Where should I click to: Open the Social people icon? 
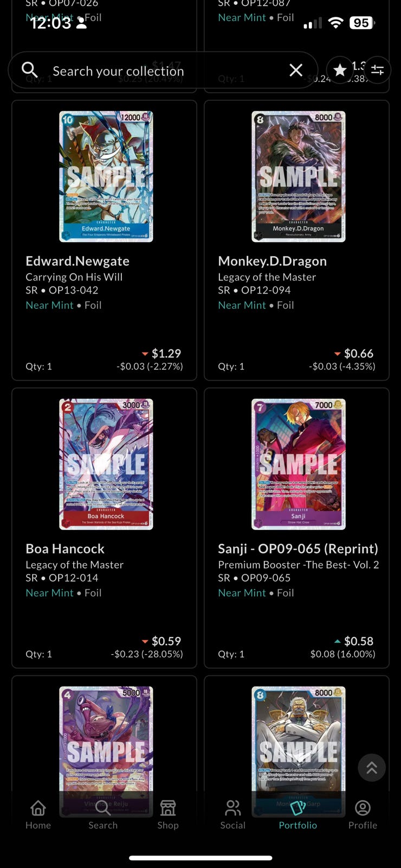[x=233, y=815]
